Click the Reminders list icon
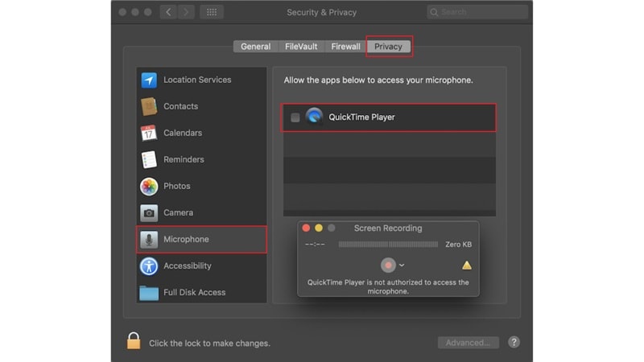 coord(149,159)
